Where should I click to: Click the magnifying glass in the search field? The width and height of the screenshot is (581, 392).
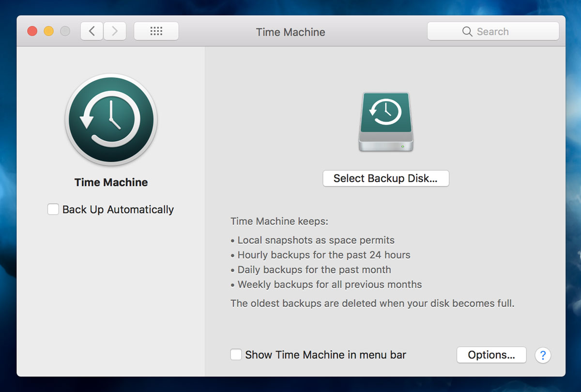click(467, 31)
